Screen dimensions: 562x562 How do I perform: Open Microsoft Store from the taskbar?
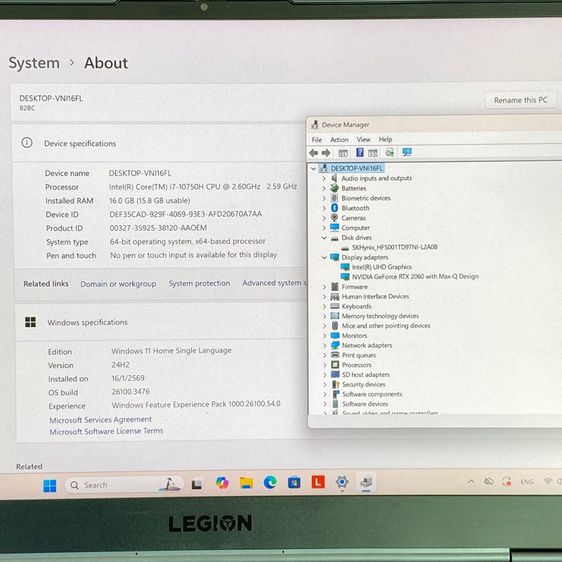point(294,482)
